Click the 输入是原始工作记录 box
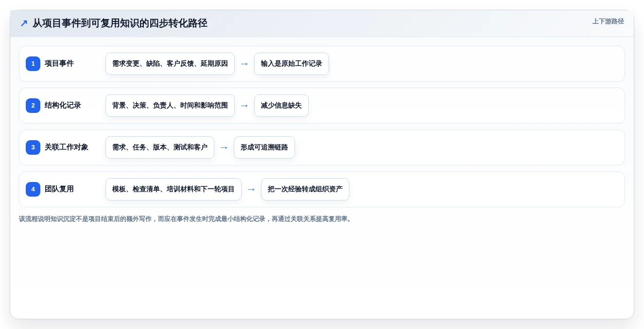The image size is (644, 329). (x=292, y=64)
